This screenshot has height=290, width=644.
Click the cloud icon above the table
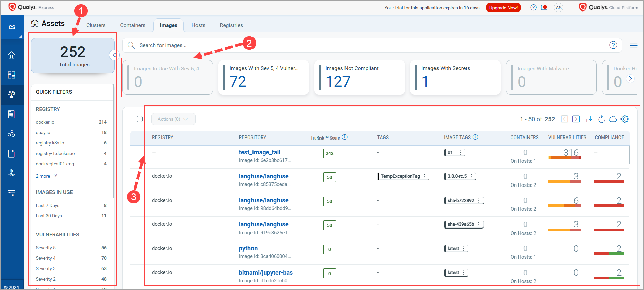613,119
